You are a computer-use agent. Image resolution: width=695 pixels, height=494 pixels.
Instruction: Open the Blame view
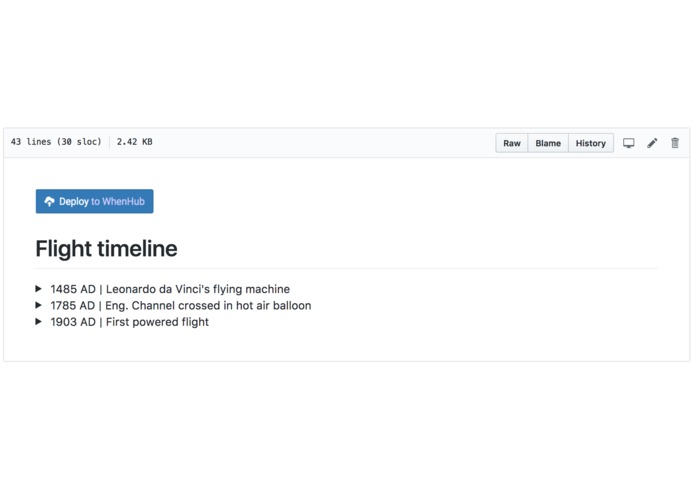[x=548, y=143]
